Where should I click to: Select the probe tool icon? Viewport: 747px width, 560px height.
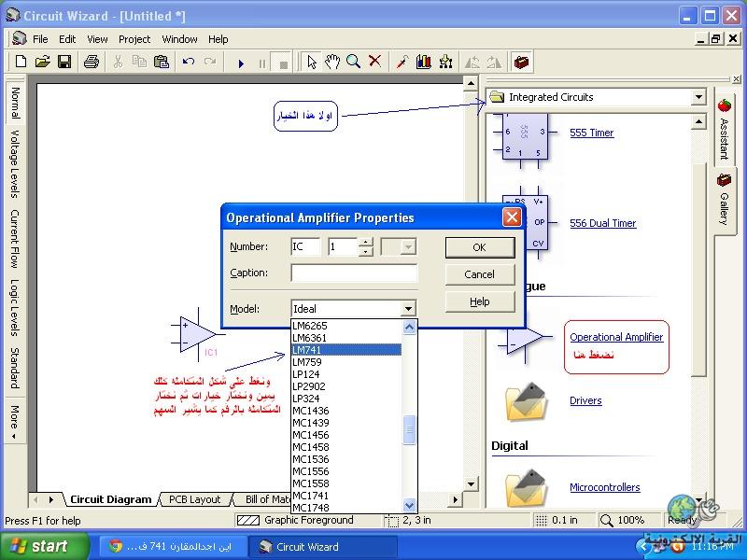(x=402, y=62)
